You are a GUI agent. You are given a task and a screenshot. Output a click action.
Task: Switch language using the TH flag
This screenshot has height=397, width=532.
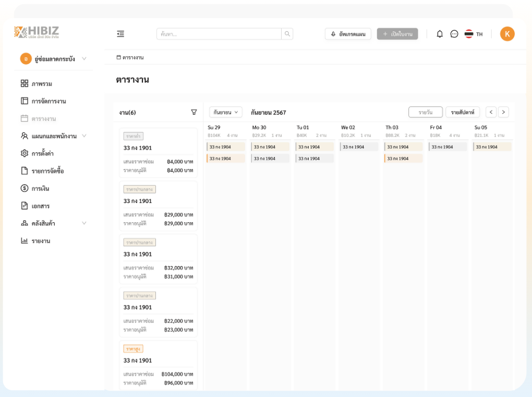click(x=474, y=34)
